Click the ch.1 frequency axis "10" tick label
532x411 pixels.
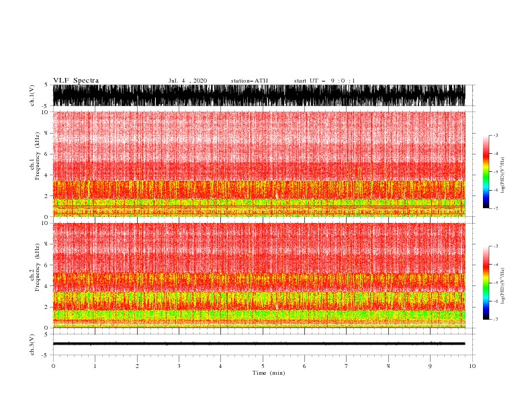point(45,112)
